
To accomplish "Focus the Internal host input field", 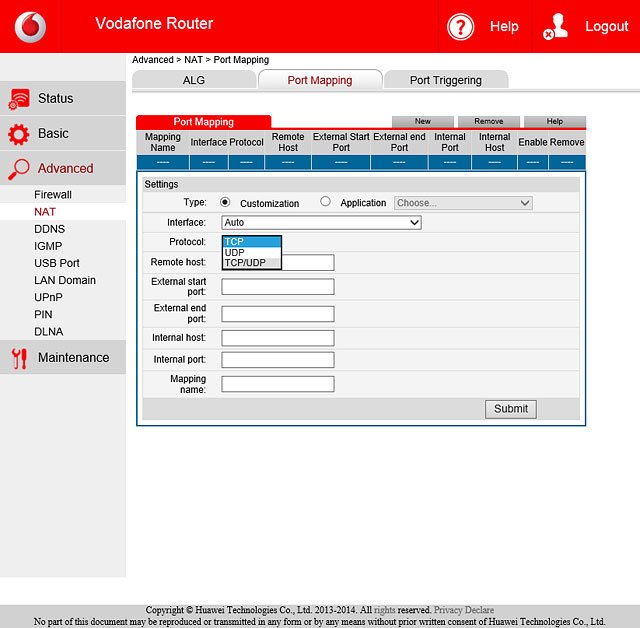I will pyautogui.click(x=278, y=338).
